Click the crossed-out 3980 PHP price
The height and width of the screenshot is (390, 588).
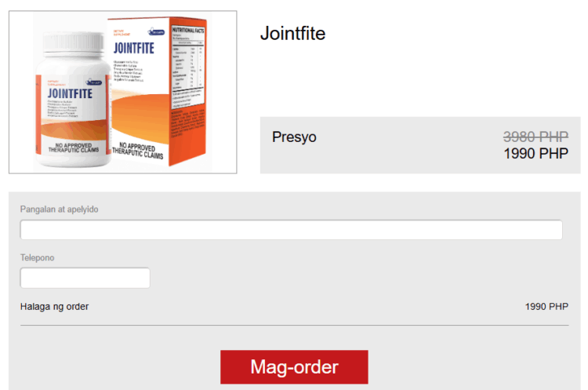(535, 137)
